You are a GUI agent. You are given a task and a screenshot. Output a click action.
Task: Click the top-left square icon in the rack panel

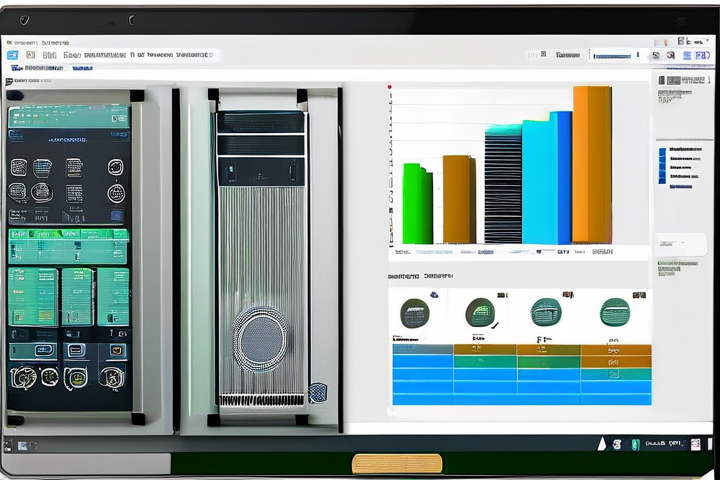18,167
